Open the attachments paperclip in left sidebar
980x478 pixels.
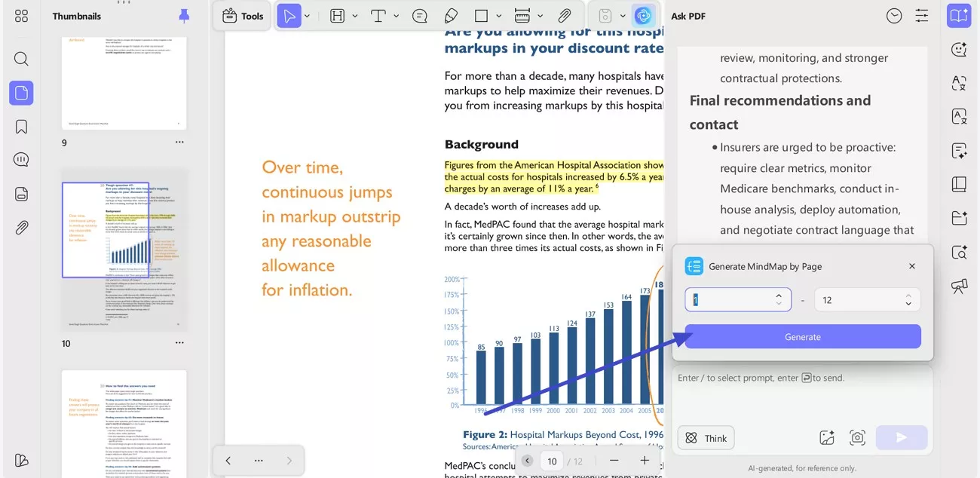click(x=21, y=228)
